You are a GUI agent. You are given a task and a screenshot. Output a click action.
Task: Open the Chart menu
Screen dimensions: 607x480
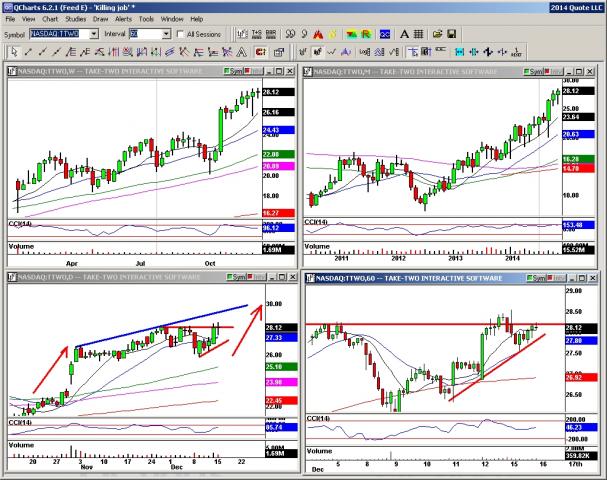pos(50,19)
